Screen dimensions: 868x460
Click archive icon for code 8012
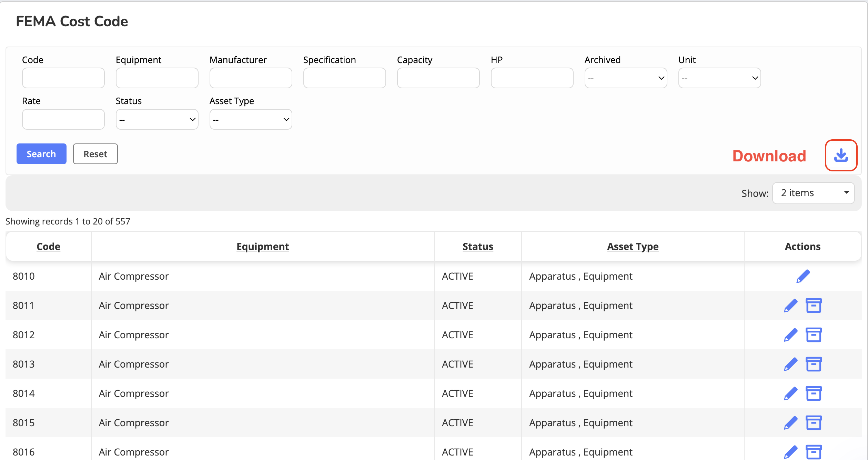814,335
